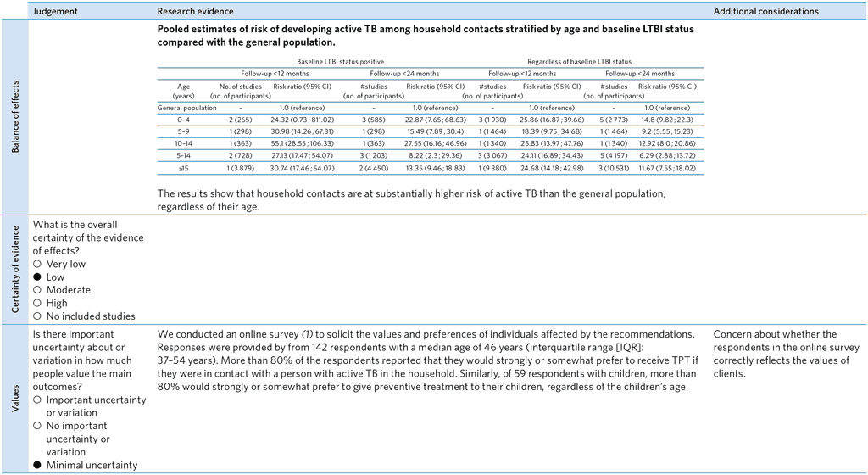Click the Pooled estimates table title
The image size is (868, 475).
426,36
